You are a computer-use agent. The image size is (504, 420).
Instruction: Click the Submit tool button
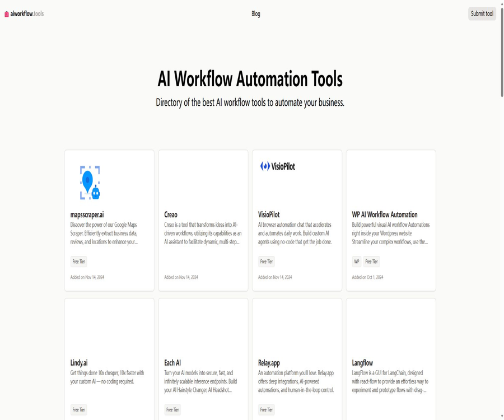pyautogui.click(x=482, y=13)
